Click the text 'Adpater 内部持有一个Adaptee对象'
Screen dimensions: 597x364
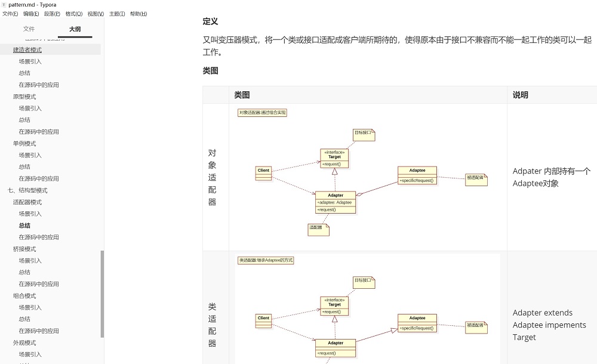tap(551, 177)
